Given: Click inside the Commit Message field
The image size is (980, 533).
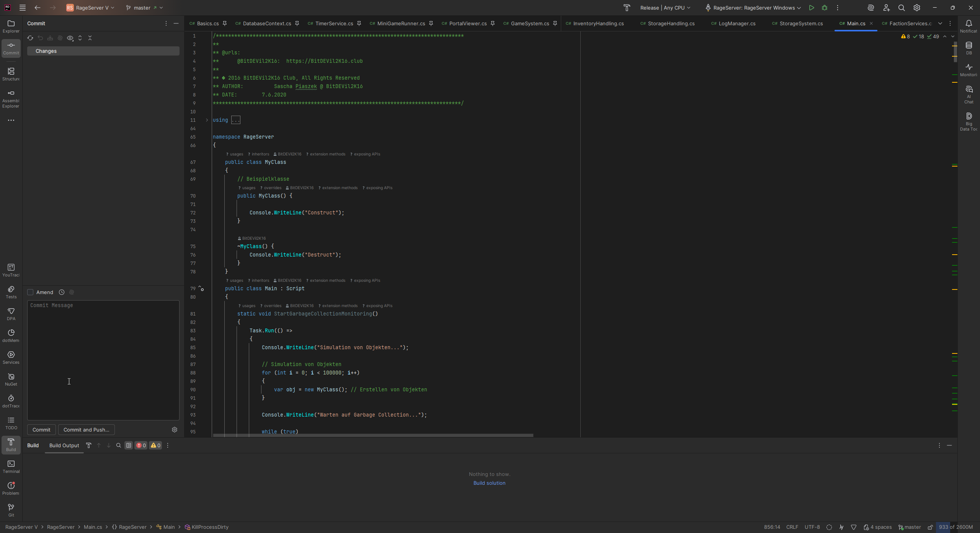Looking at the screenshot, I should 103,360.
